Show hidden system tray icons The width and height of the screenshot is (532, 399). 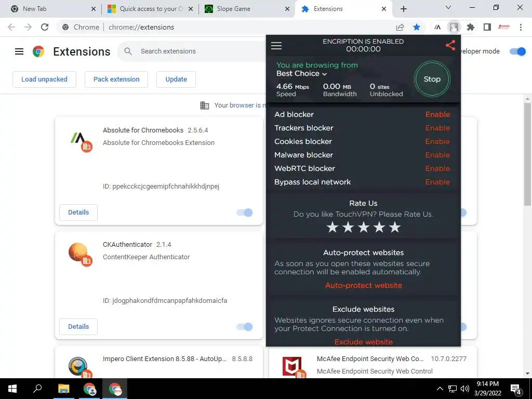tap(440, 389)
